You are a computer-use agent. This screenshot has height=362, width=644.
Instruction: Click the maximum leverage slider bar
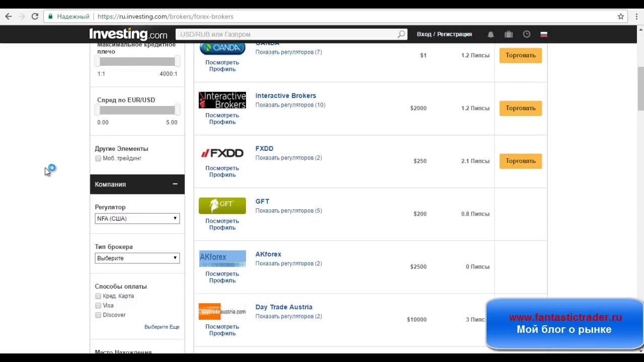137,61
